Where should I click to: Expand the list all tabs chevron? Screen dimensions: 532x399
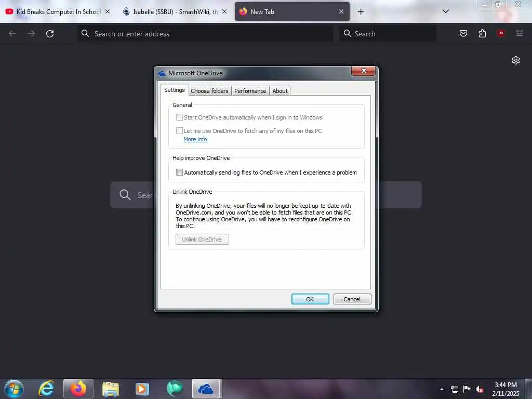point(445,11)
